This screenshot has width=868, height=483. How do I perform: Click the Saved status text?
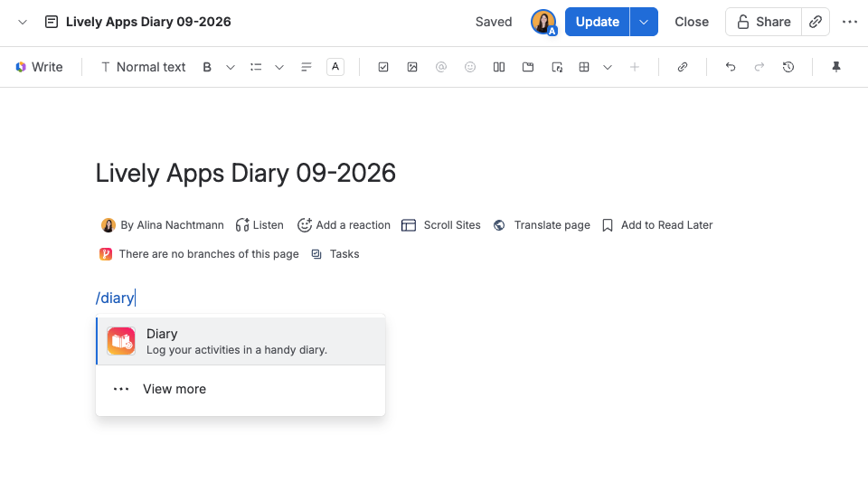[x=494, y=22]
